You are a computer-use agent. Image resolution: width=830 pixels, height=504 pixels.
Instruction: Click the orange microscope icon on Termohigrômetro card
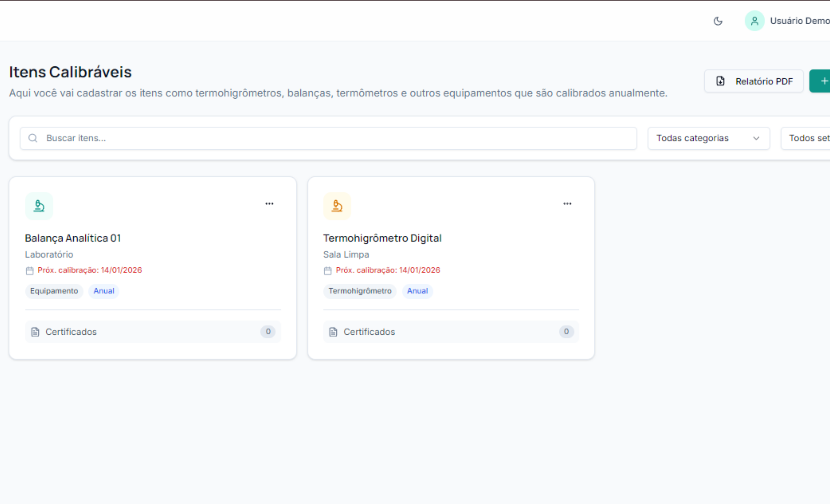click(x=337, y=206)
